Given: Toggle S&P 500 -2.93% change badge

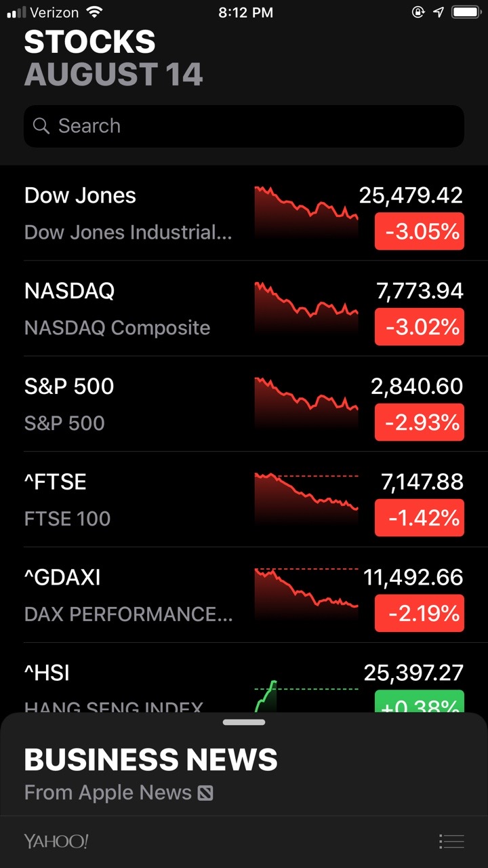Looking at the screenshot, I should (x=419, y=422).
